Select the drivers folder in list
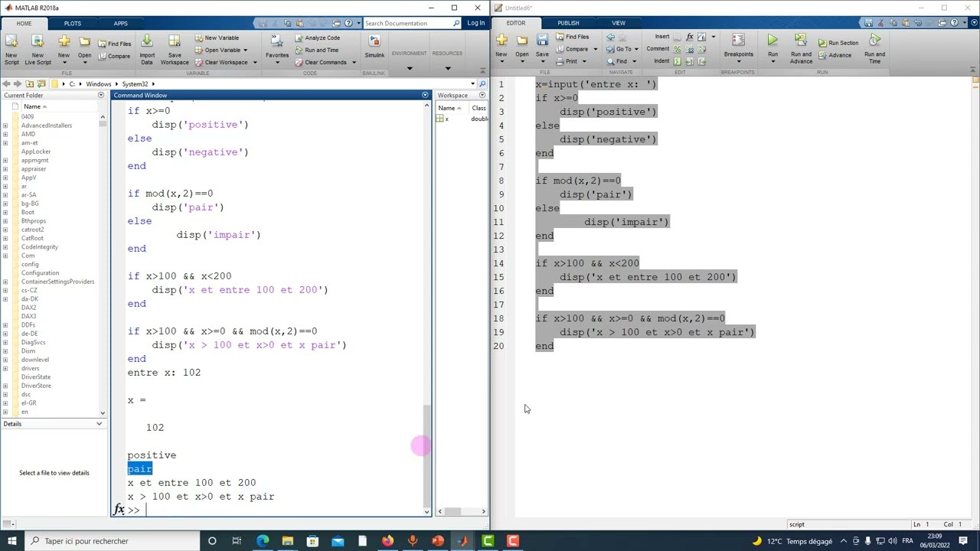This screenshot has height=551, width=980. tap(30, 368)
